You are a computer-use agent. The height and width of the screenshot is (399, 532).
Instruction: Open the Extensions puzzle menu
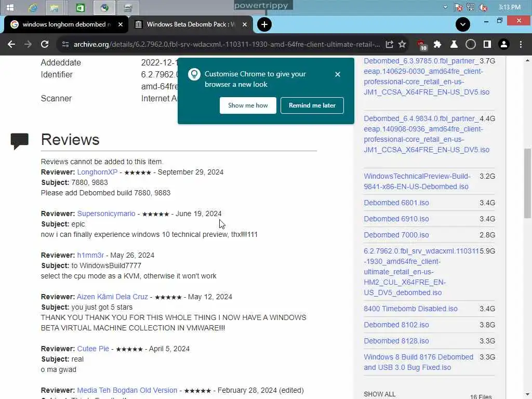pos(437,45)
